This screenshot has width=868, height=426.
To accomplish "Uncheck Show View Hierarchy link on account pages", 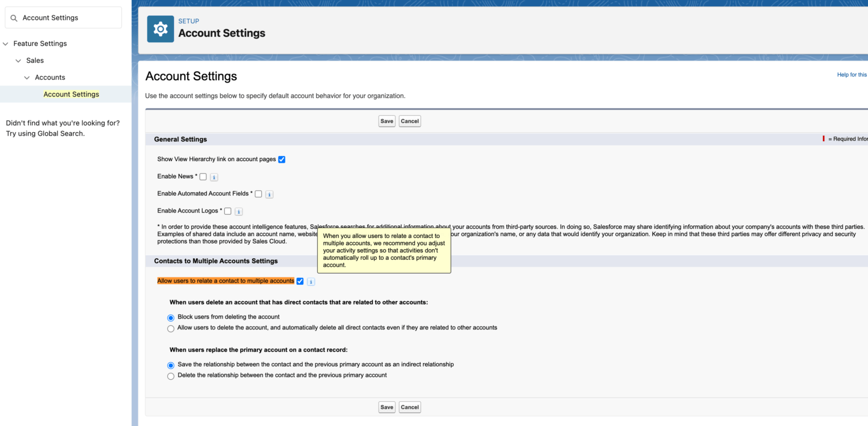I will [x=281, y=159].
